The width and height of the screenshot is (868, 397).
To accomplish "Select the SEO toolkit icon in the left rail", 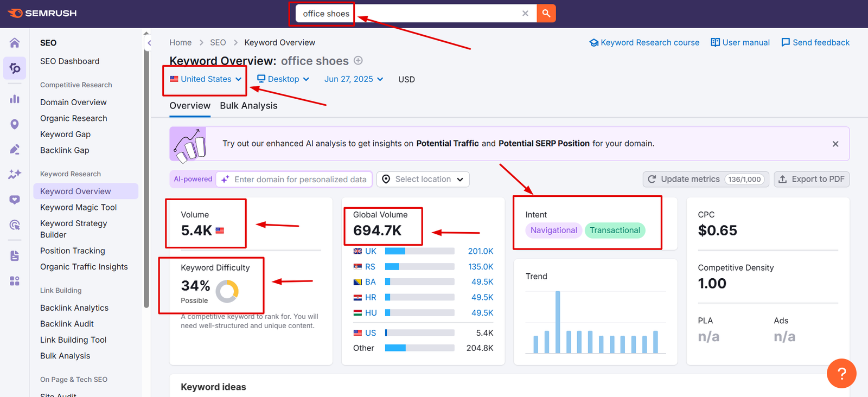I will [x=15, y=68].
